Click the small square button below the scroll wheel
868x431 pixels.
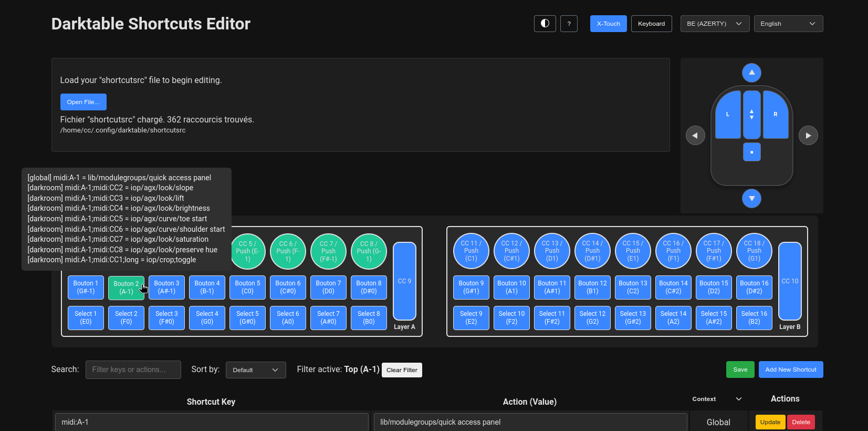pyautogui.click(x=751, y=152)
